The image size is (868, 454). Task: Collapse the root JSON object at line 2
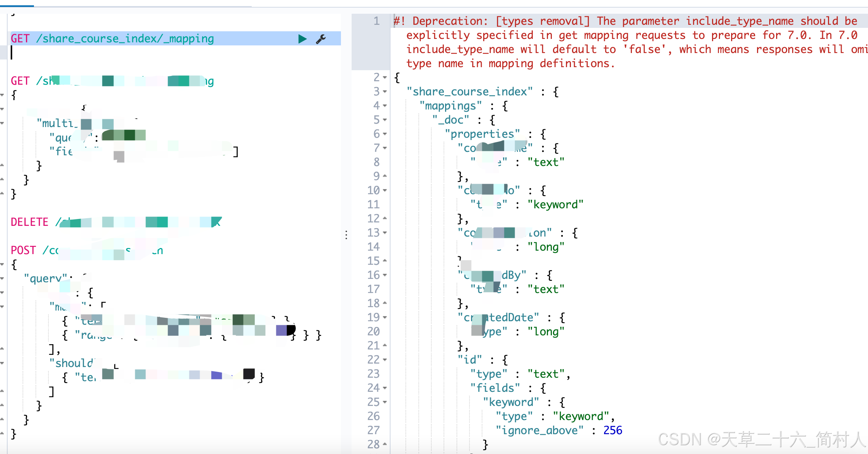(x=385, y=77)
